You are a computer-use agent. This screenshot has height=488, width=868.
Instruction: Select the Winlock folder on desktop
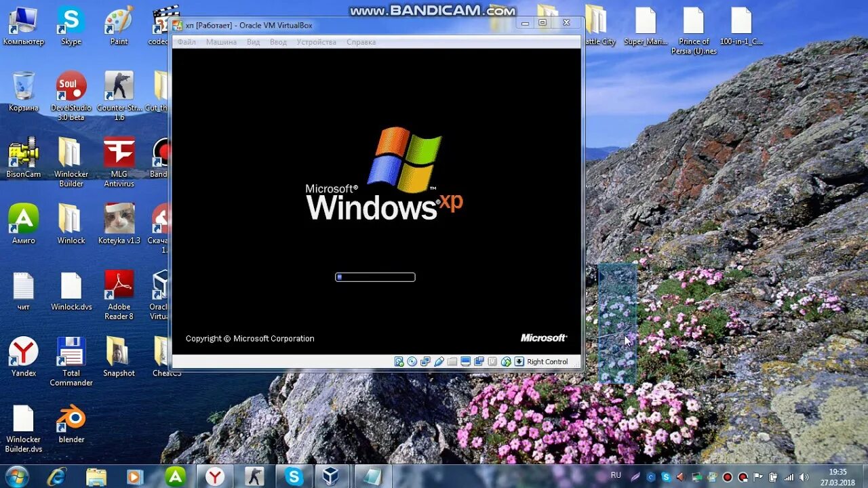tap(71, 224)
